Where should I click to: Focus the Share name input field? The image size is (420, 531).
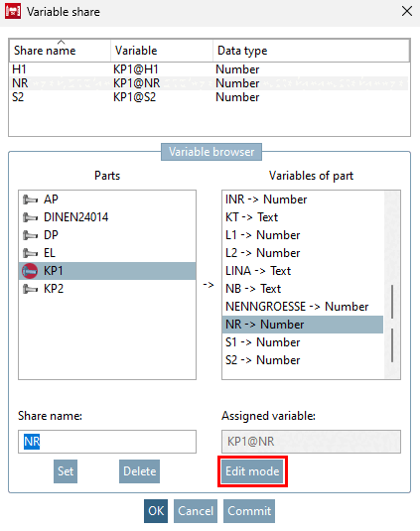click(107, 442)
